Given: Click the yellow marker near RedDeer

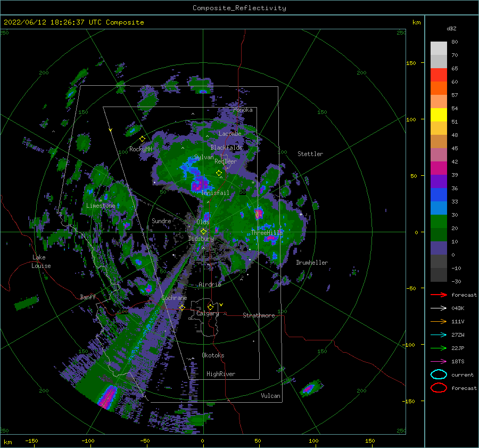Looking at the screenshot, I should coord(219,173).
